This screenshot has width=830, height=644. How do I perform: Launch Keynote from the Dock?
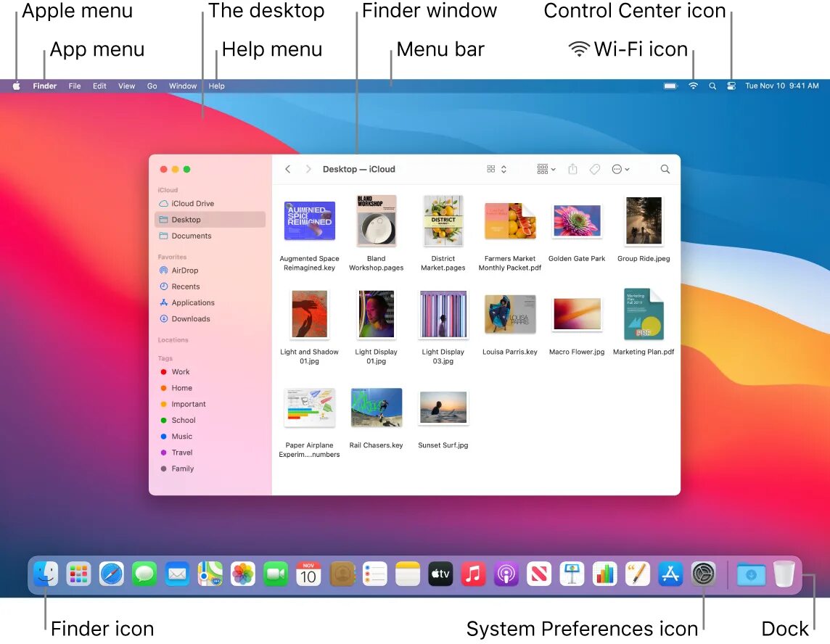tap(572, 574)
